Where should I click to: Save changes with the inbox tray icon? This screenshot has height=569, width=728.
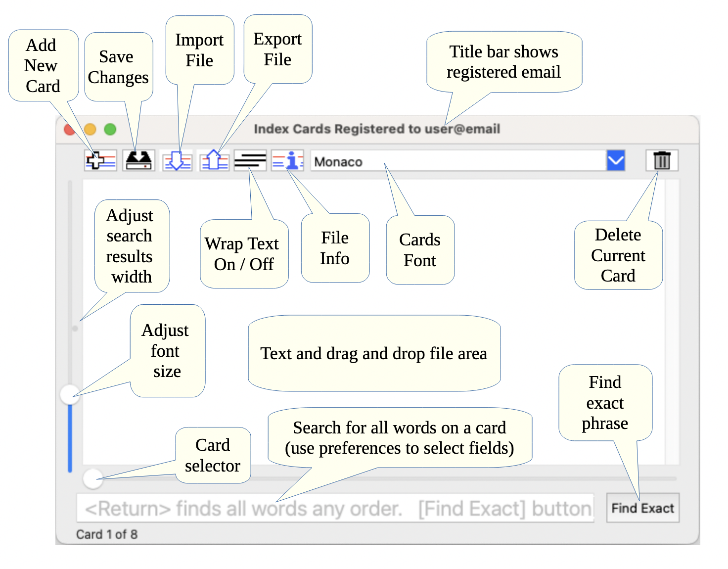pyautogui.click(x=138, y=160)
